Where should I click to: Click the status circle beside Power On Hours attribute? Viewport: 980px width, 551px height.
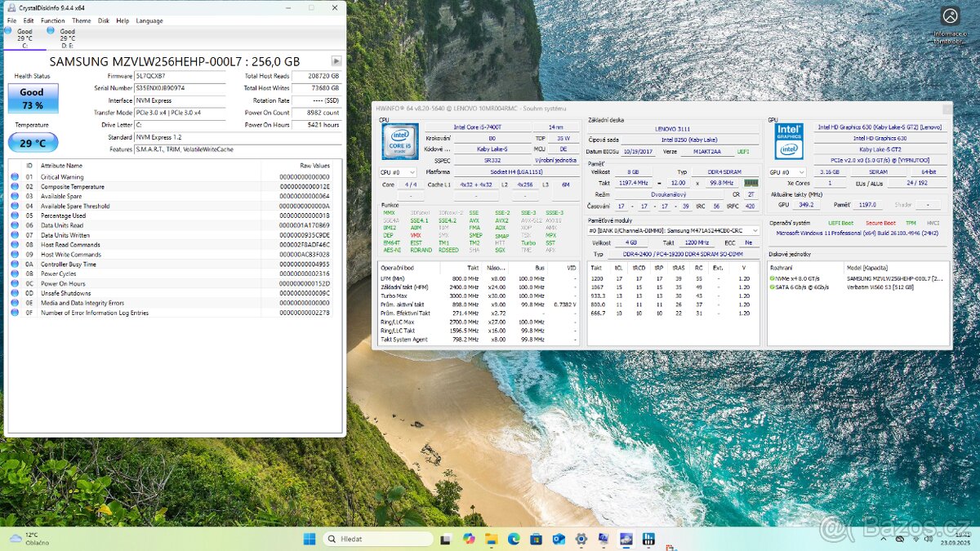coord(15,283)
